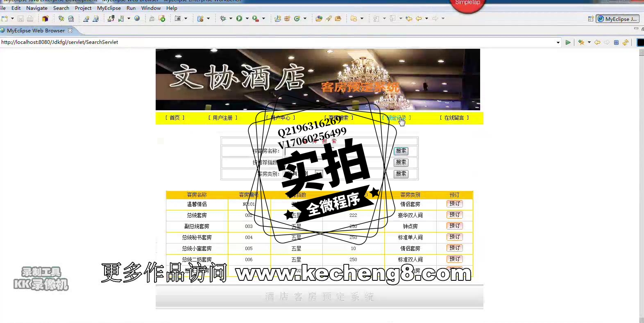The width and height of the screenshot is (644, 323).
Task: Click the 预定记录 navigation link
Action: pyautogui.click(x=397, y=118)
